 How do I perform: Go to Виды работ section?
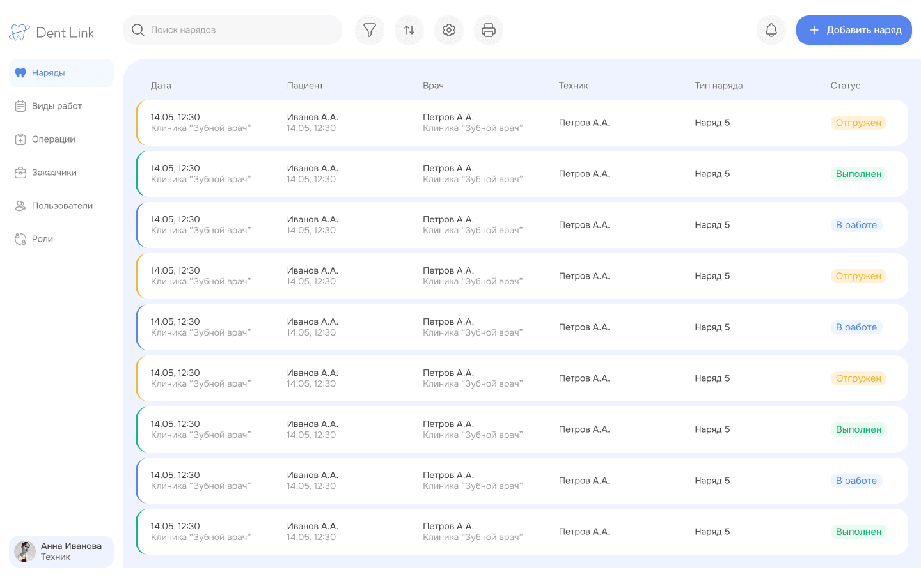(61, 106)
